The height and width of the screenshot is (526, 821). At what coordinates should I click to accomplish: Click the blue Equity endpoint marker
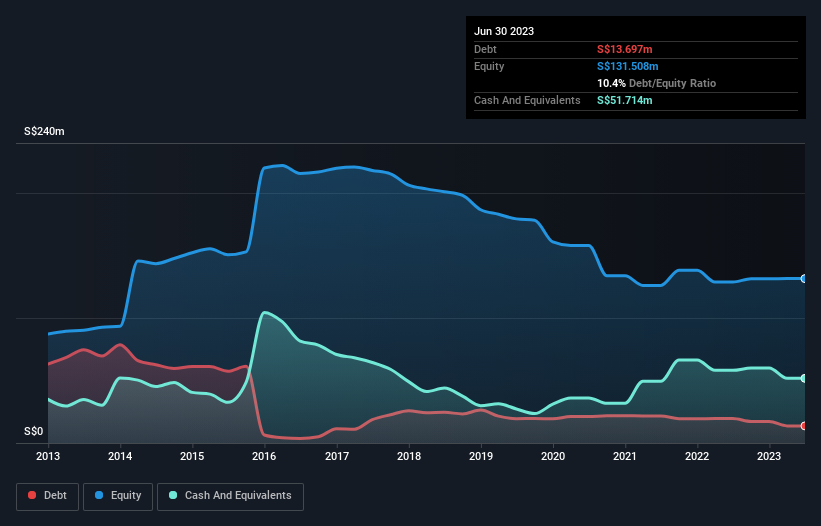click(804, 279)
